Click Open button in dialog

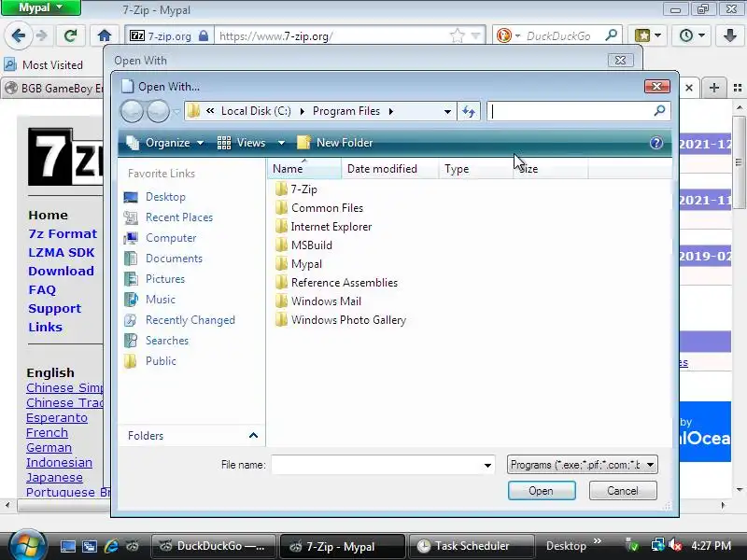pos(542,491)
